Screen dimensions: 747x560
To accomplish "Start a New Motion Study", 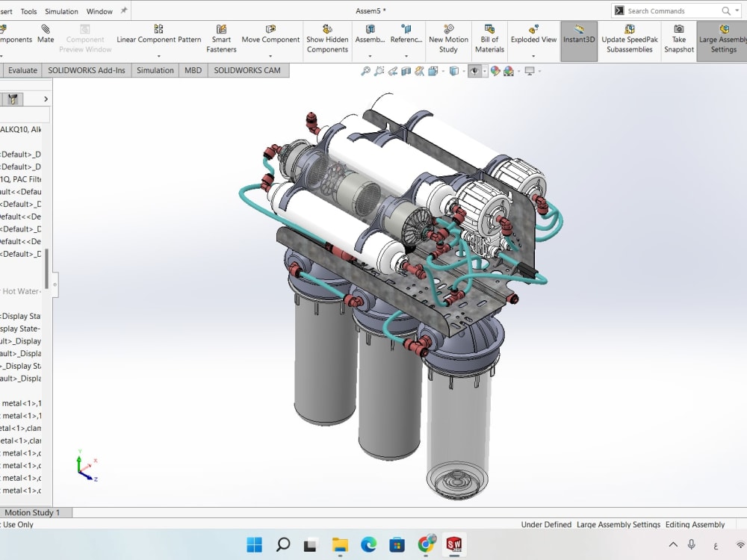I will click(x=448, y=39).
